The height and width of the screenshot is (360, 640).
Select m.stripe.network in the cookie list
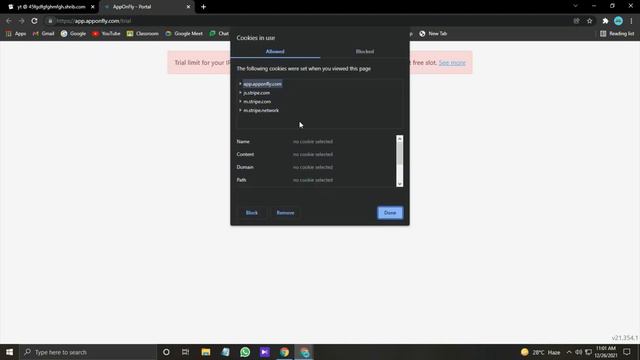coord(261,110)
